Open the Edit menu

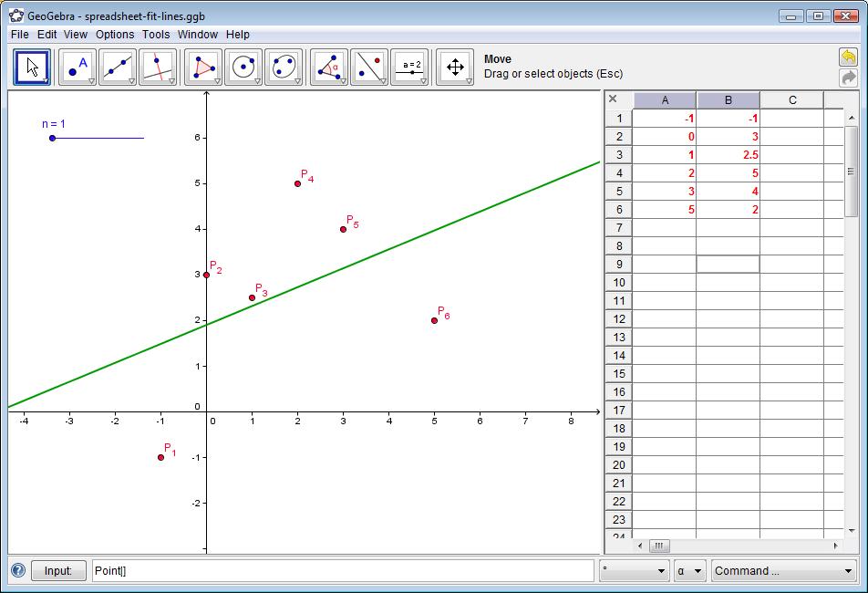click(47, 35)
